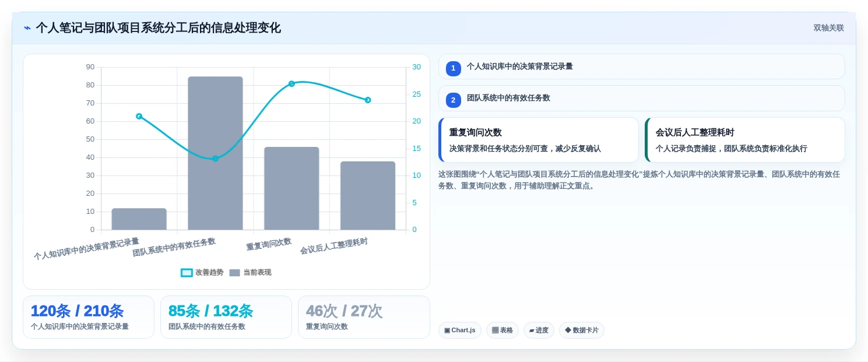Click the 当前表现 legend gray swatch

[x=234, y=273]
